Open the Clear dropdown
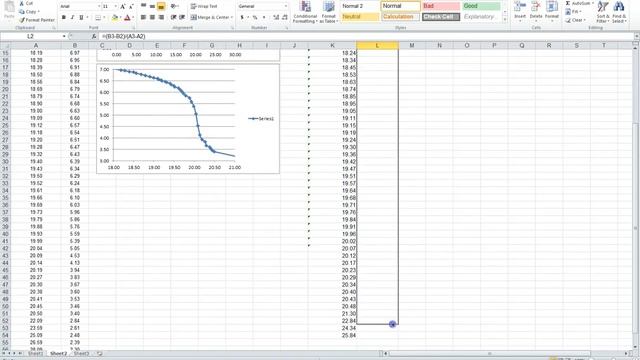640x360 pixels. pos(576,20)
